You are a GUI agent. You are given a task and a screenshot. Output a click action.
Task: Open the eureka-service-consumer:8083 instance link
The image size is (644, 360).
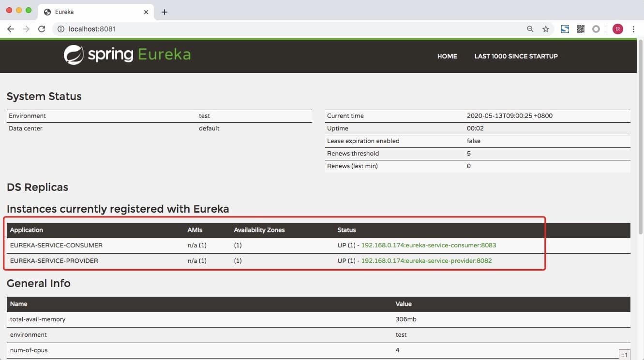pyautogui.click(x=429, y=245)
